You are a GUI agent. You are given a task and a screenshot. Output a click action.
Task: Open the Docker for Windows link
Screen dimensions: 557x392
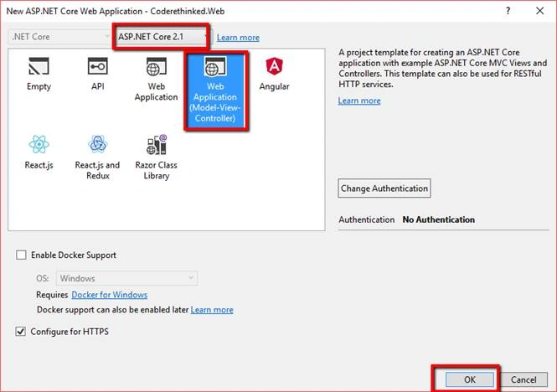coord(110,295)
